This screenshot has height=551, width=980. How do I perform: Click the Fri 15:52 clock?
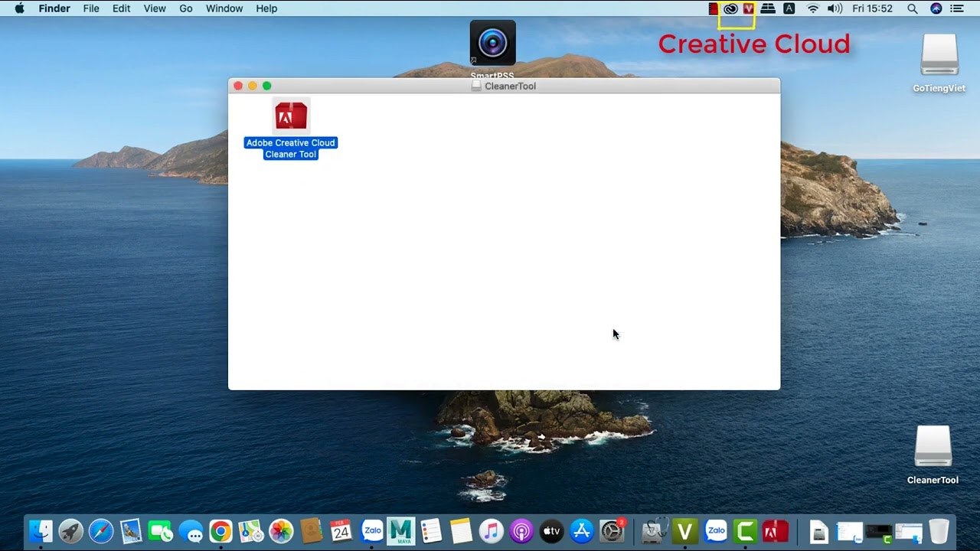tap(872, 8)
